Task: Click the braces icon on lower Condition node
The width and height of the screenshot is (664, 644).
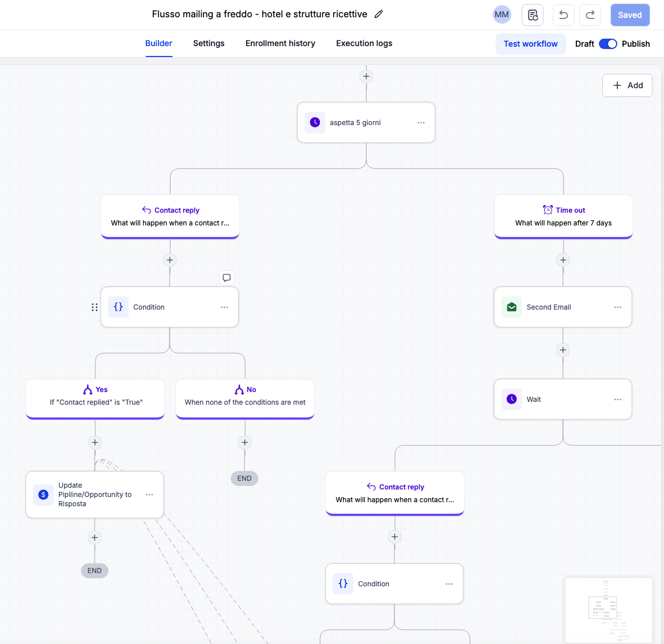Action: (x=343, y=583)
